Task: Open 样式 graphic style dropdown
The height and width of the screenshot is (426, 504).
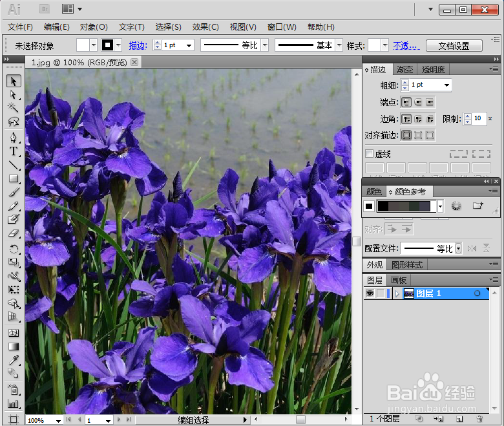Action: (384, 45)
